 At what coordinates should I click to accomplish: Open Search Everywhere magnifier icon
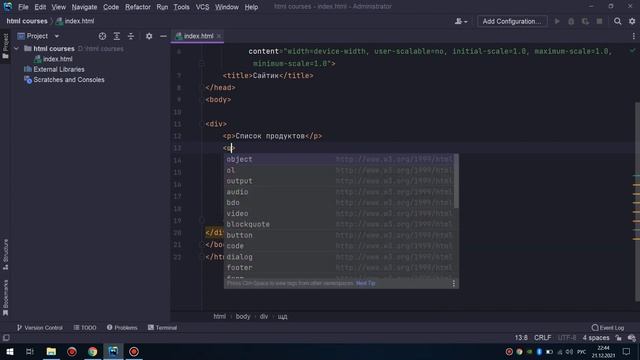(x=618, y=21)
